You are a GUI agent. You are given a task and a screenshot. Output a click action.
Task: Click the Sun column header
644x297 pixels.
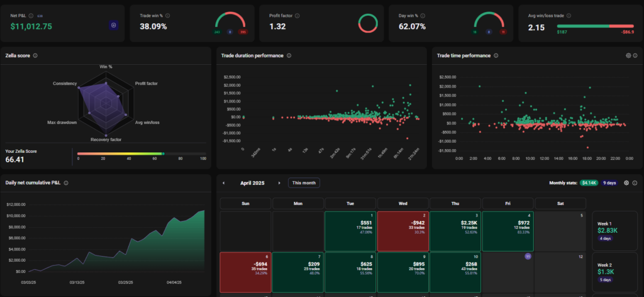(246, 203)
